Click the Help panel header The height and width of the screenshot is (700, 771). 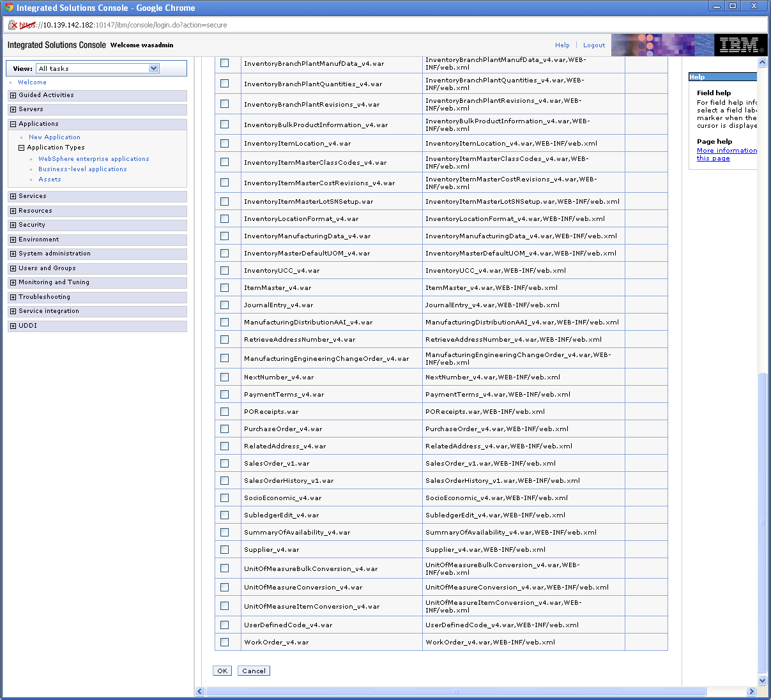point(722,77)
